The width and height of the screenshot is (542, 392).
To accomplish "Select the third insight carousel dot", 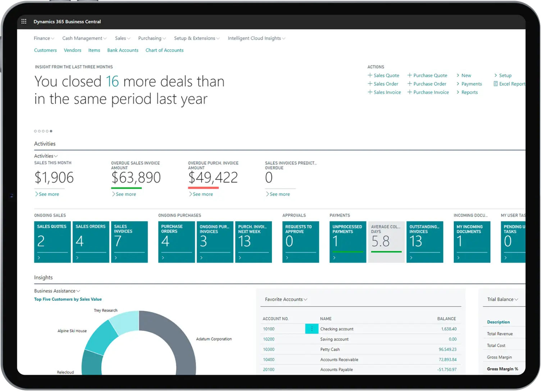I will point(43,131).
